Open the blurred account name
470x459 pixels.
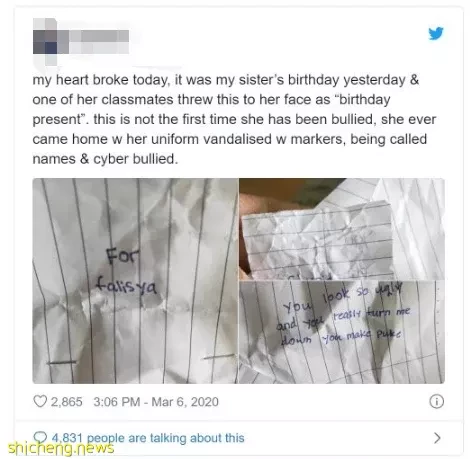[98, 41]
